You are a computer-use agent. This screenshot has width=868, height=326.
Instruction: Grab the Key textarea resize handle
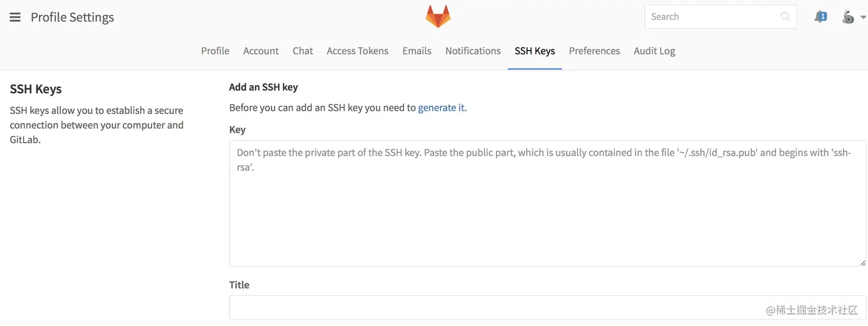point(862,263)
